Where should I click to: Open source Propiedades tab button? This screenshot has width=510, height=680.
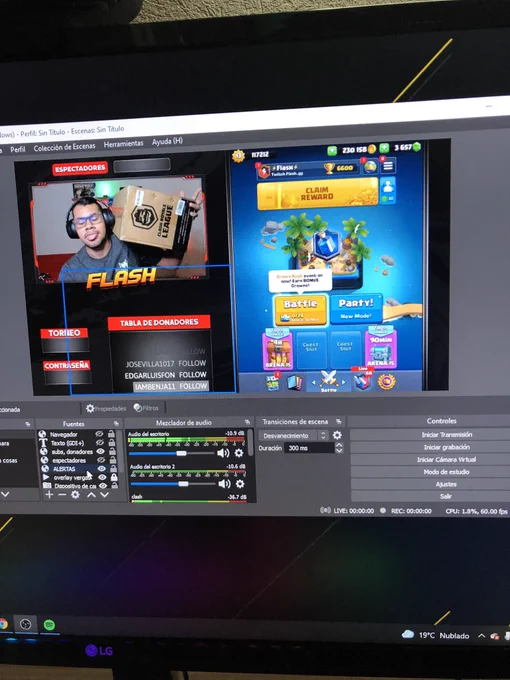pos(106,409)
